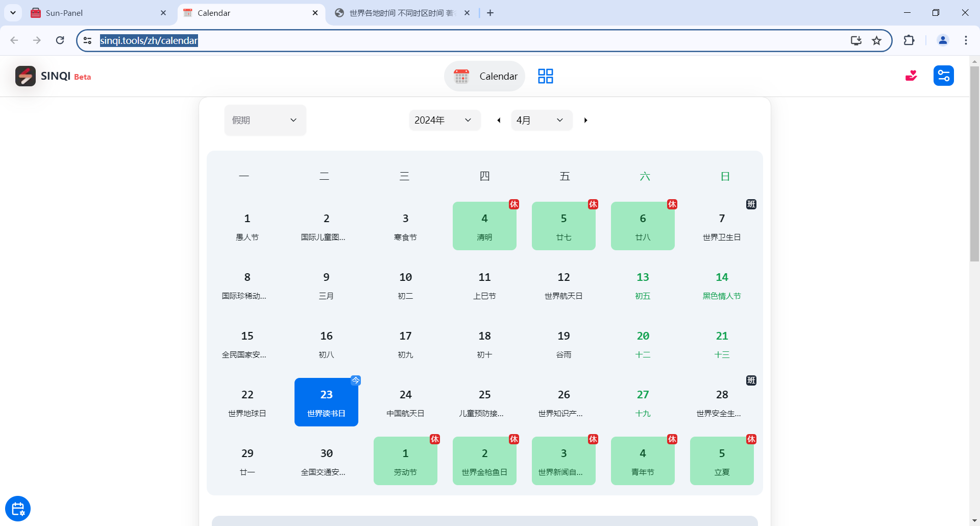Open the apps grid icon beside Calendar
The height and width of the screenshot is (526, 980).
pos(546,76)
